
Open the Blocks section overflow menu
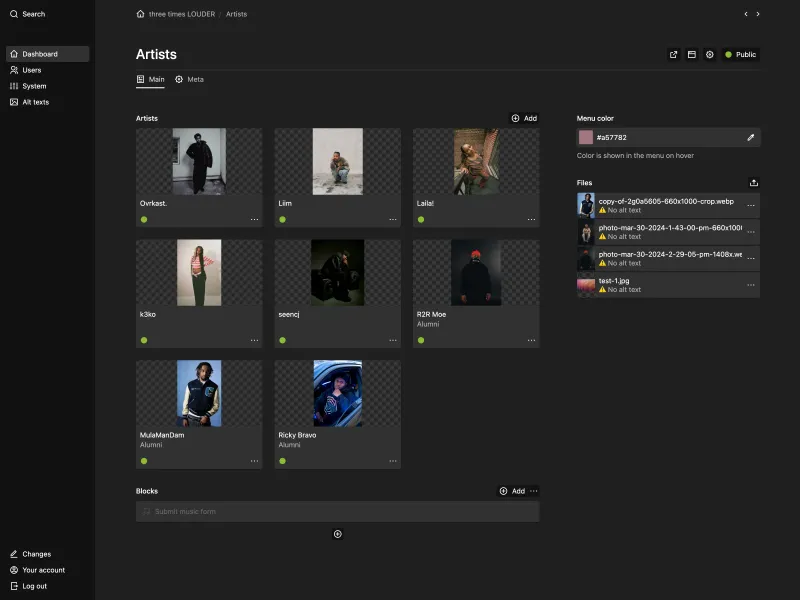[x=534, y=491]
